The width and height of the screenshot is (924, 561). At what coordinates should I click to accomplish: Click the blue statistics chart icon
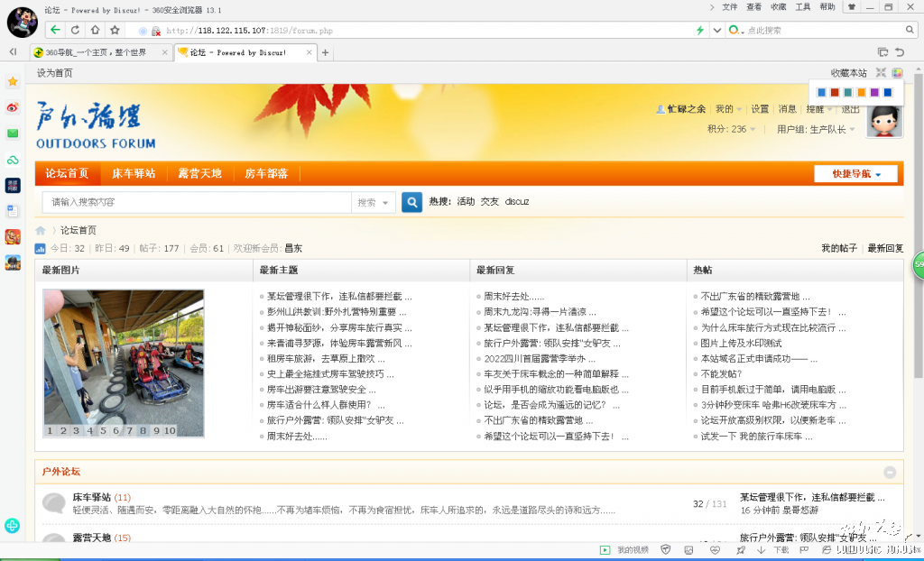[40, 249]
